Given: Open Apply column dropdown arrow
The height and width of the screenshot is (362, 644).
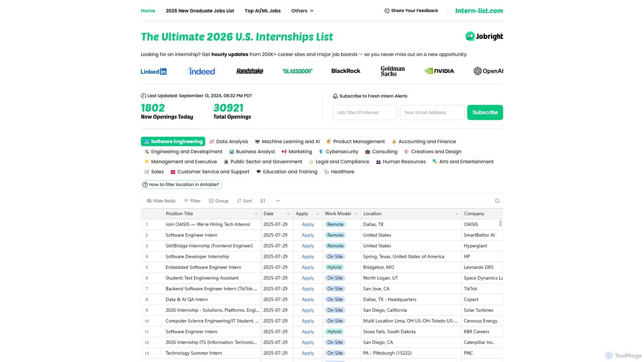Looking at the screenshot, I should click(x=317, y=214).
